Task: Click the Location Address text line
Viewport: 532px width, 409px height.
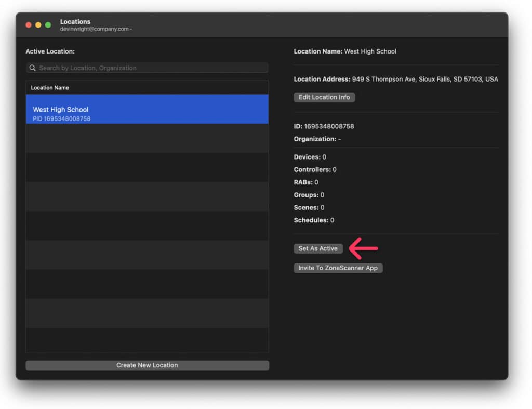Action: (x=395, y=80)
